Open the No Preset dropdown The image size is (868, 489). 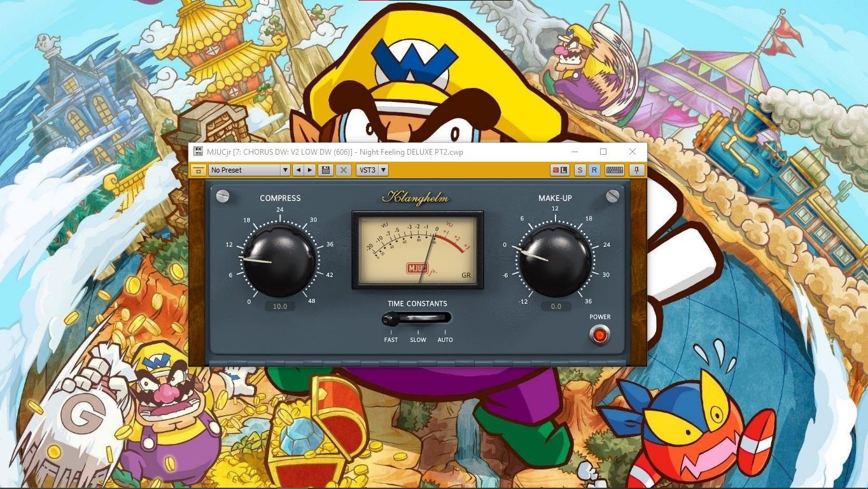[x=249, y=170]
